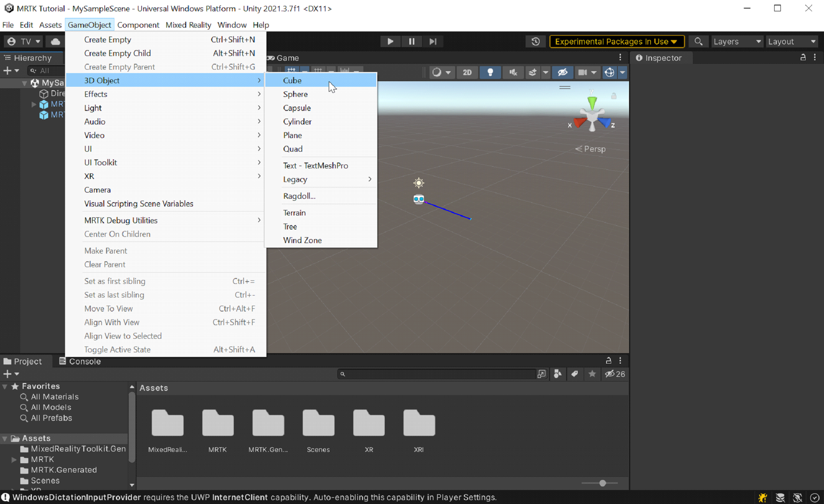Drag the bottom panel resize scrollbar
This screenshot has width=824, height=504.
pos(603,483)
